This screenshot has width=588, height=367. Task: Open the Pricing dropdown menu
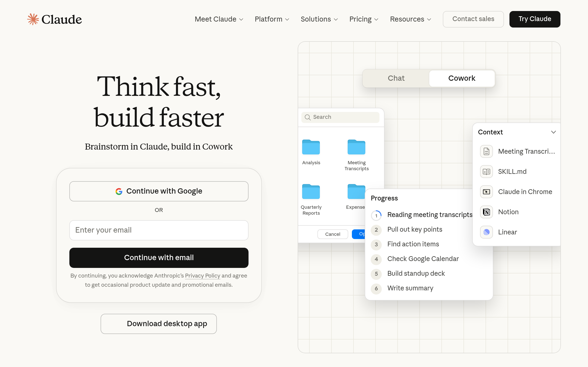pos(364,19)
